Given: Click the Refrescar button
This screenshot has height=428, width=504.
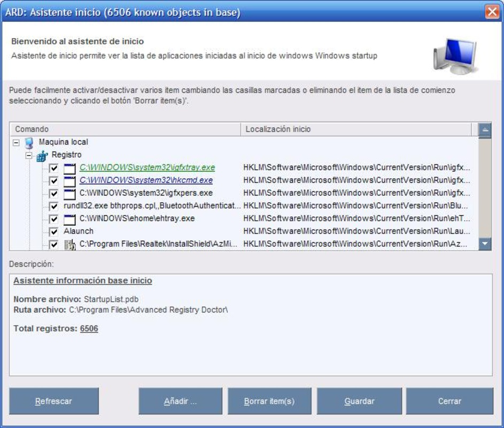Looking at the screenshot, I should tap(53, 401).
